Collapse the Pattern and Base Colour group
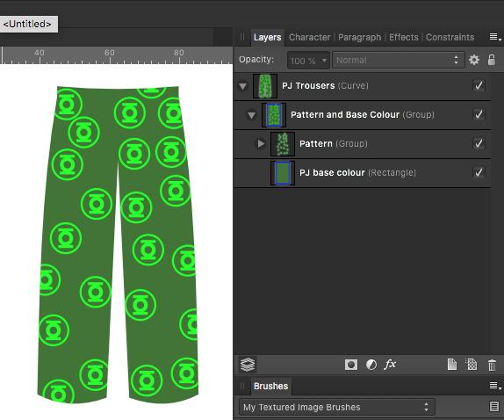The width and height of the screenshot is (504, 420). coord(251,115)
